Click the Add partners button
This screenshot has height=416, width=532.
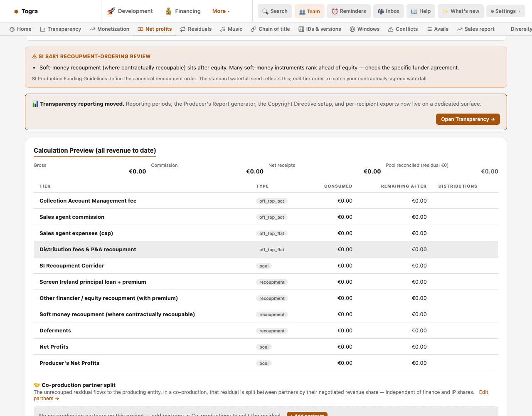pyautogui.click(x=307, y=415)
